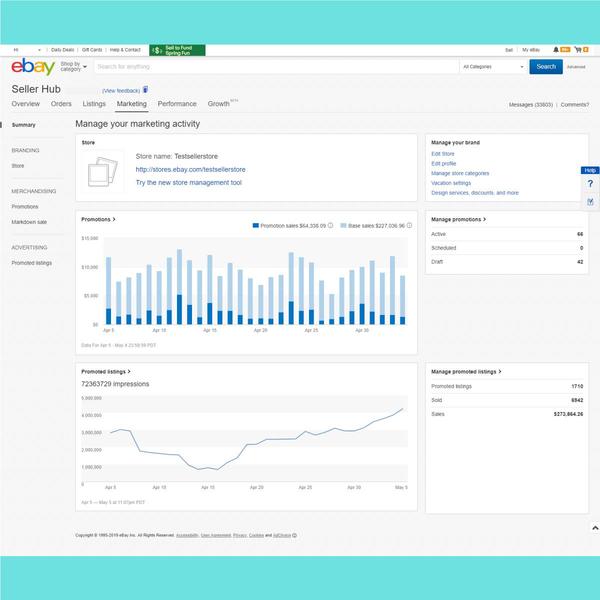This screenshot has width=600, height=600.
Task: Open the shopping cart icon
Action: click(x=578, y=50)
